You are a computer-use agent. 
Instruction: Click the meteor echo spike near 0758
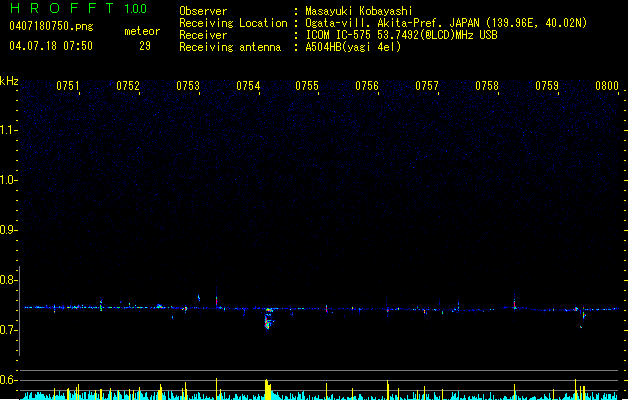pyautogui.click(x=515, y=302)
